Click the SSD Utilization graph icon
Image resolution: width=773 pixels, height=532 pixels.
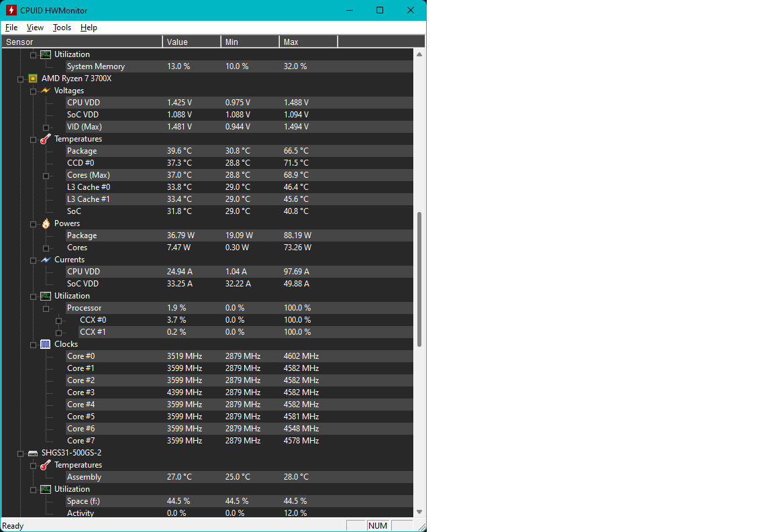(x=46, y=489)
